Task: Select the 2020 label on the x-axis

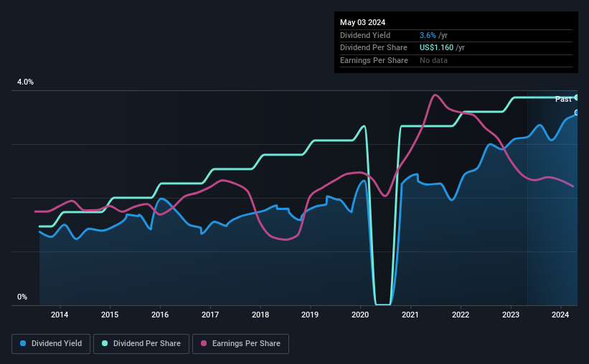Action: 360,315
